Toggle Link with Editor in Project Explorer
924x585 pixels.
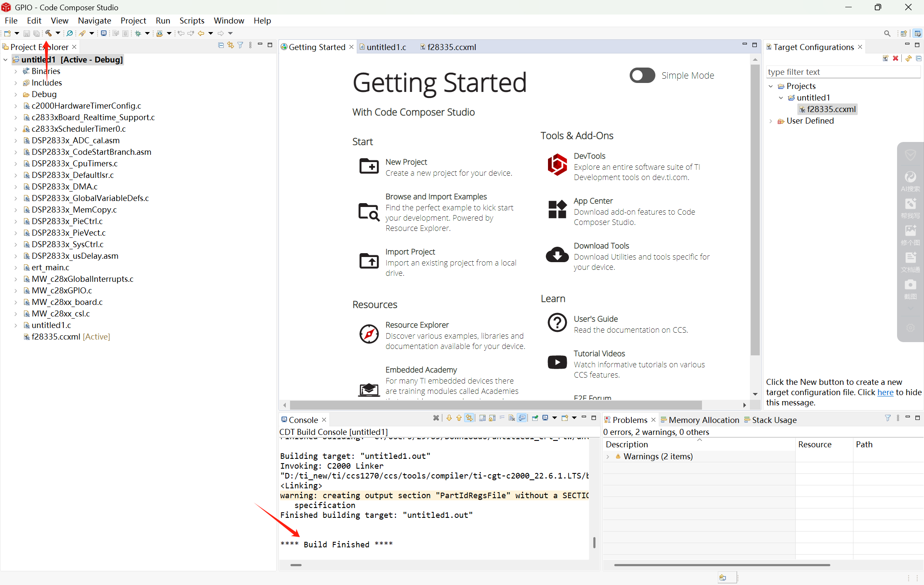[x=231, y=45]
